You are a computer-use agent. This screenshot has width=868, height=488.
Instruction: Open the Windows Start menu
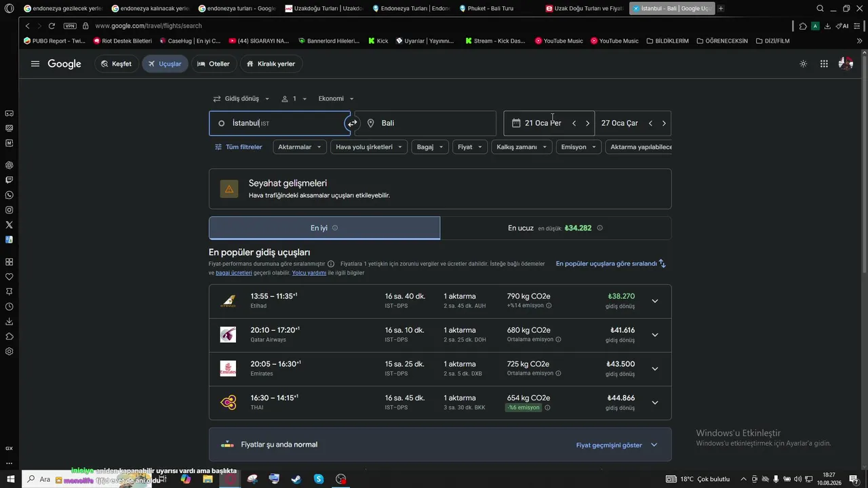pyautogui.click(x=10, y=479)
